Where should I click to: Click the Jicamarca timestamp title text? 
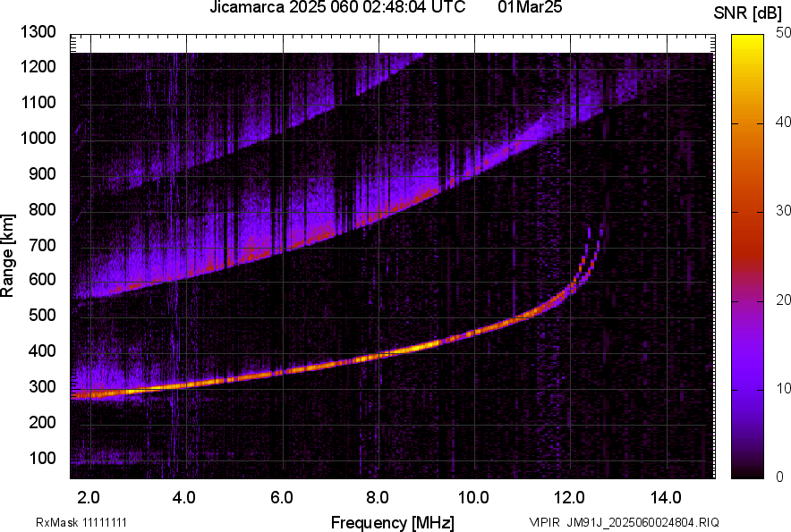(x=336, y=8)
